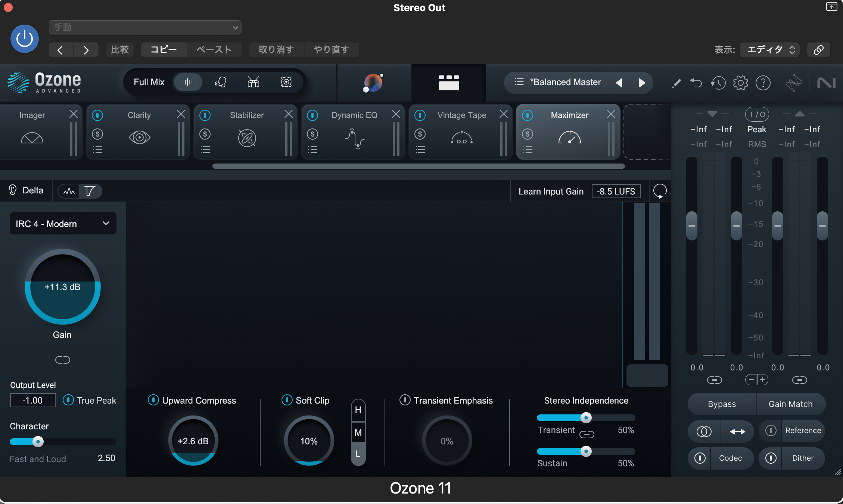
Task: Open the help question mark icon
Action: pos(763,83)
